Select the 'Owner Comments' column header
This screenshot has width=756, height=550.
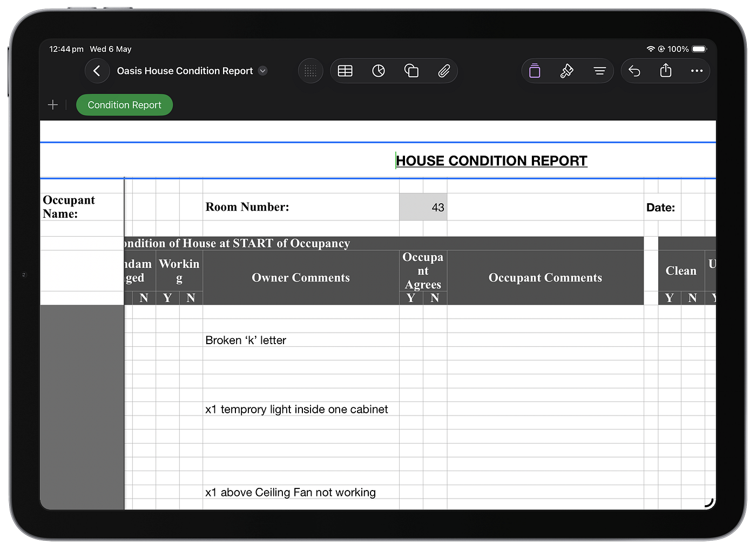(301, 278)
